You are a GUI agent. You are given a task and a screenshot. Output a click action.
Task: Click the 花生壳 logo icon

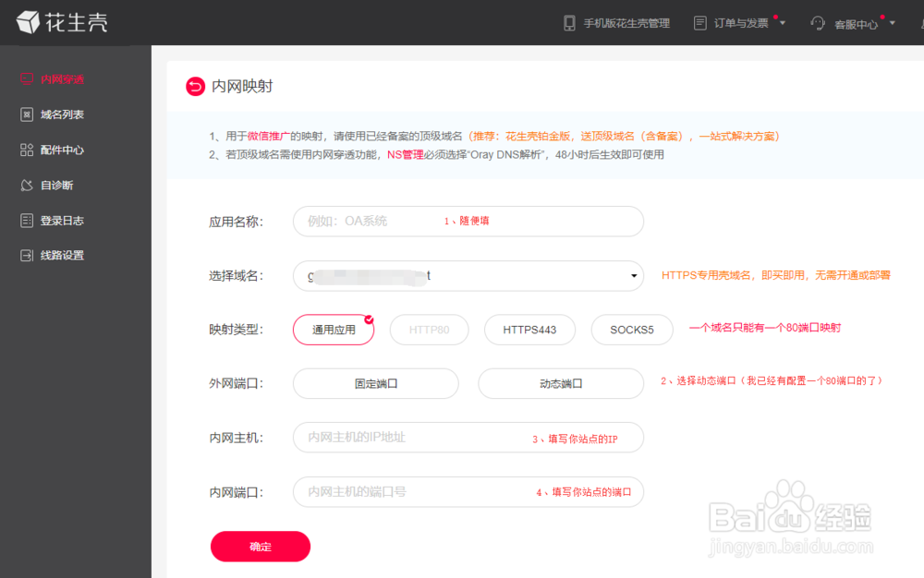point(27,22)
